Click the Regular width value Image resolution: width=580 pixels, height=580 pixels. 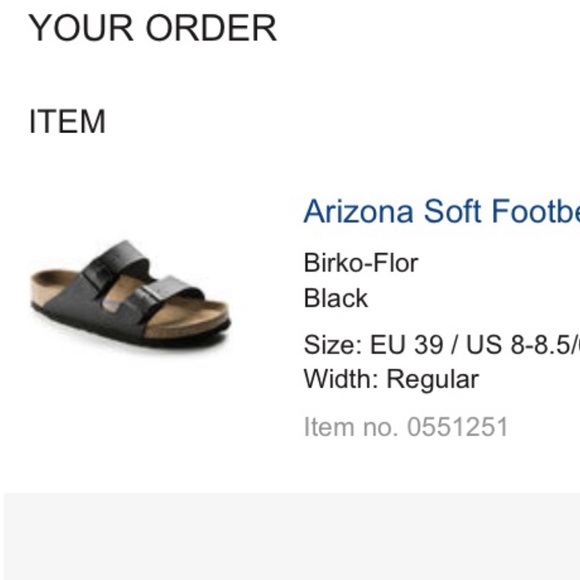pos(432,380)
